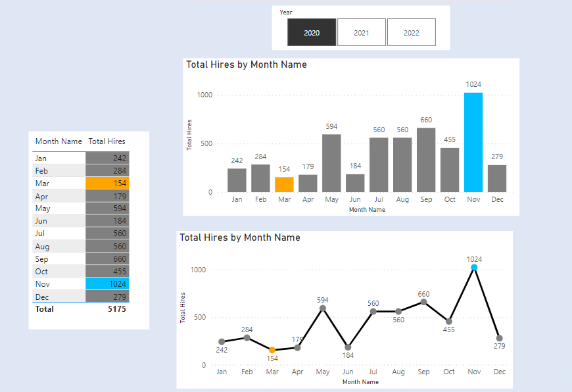
Task: Select the Jan row in the table
Action: point(59,159)
